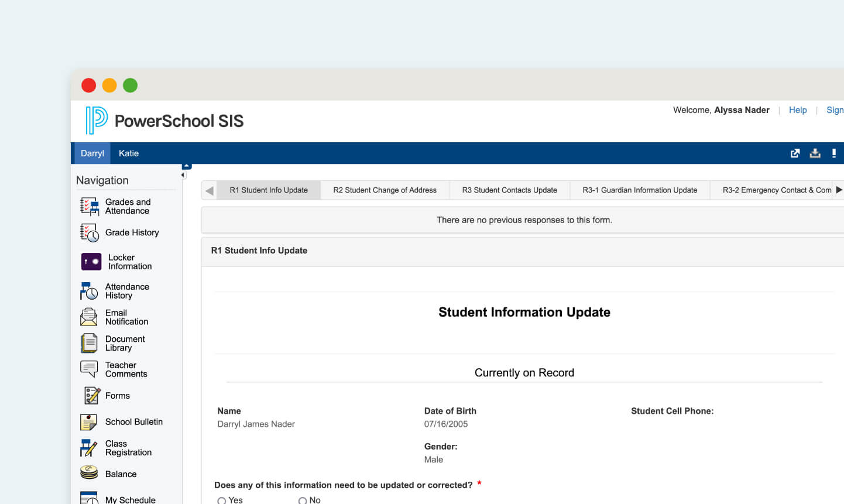The height and width of the screenshot is (504, 844).
Task: Click the Teacher Comments speech bubble icon
Action: pyautogui.click(x=89, y=369)
